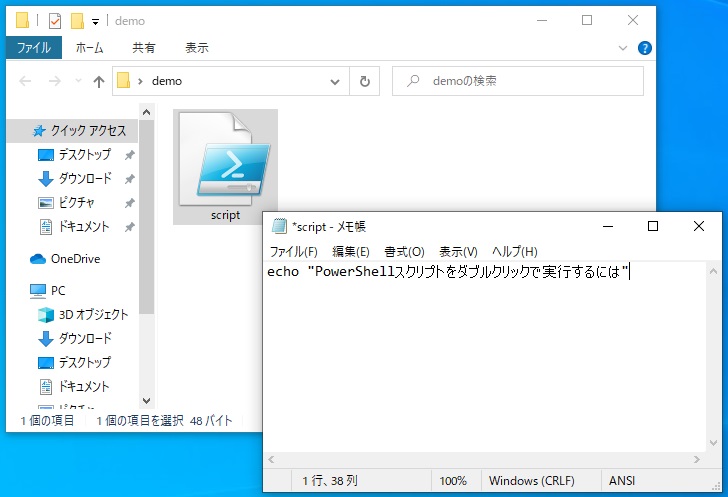
Task: Click in the Notepad text line
Action: click(x=448, y=272)
